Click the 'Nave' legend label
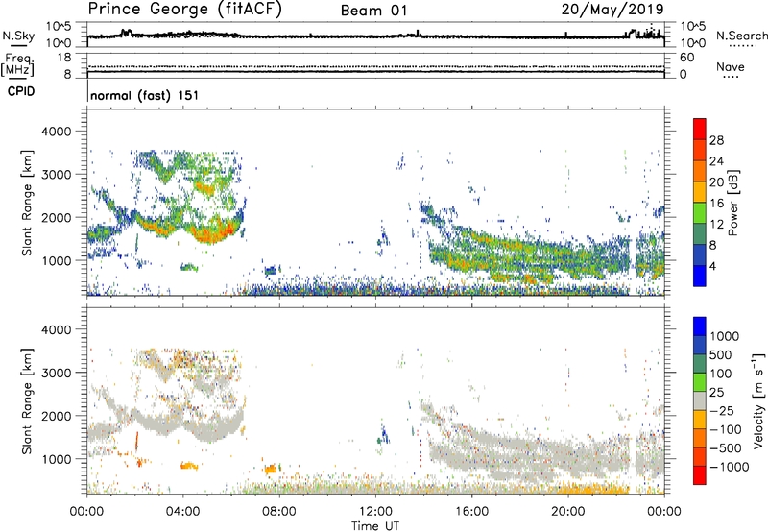Screen dimensions: 768x532 (730, 66)
